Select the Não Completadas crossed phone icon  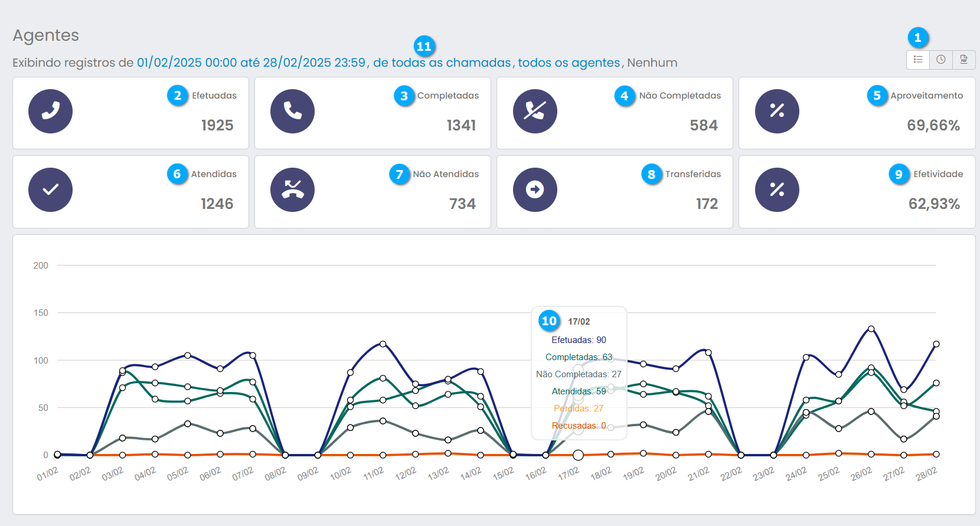[535, 112]
